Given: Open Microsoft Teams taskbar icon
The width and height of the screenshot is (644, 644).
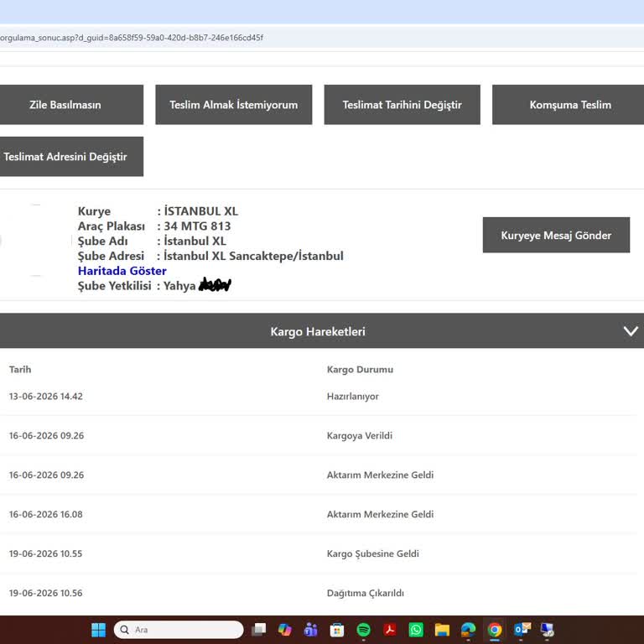Looking at the screenshot, I should point(311,630).
